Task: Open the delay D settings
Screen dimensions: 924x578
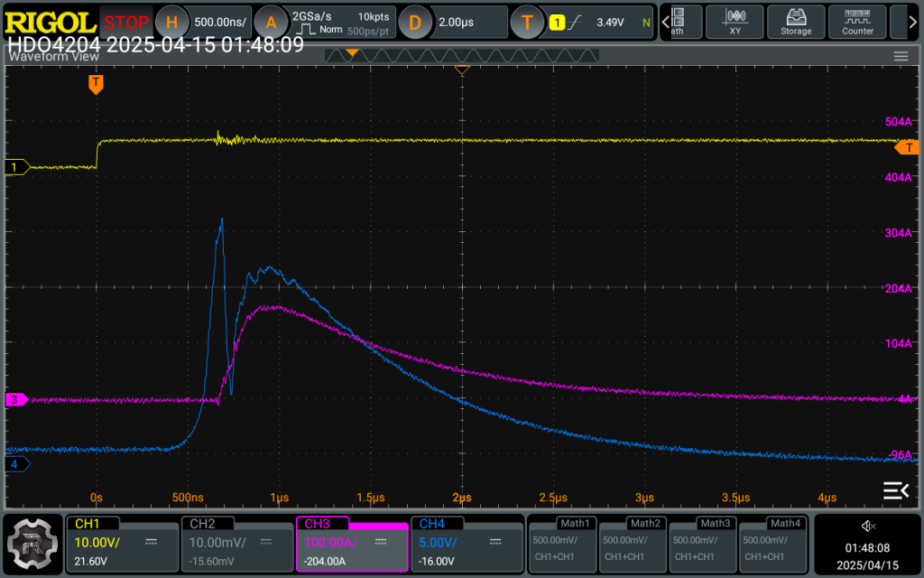Action: [x=415, y=23]
